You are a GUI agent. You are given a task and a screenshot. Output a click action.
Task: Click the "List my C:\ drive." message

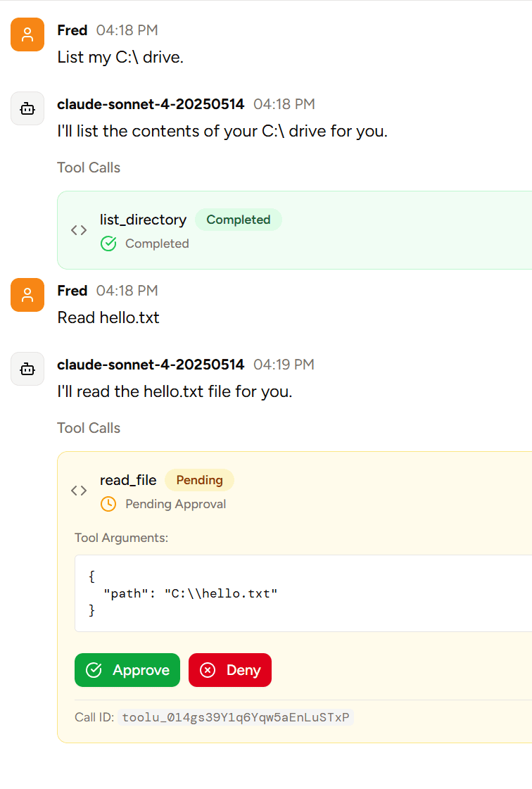pos(120,57)
